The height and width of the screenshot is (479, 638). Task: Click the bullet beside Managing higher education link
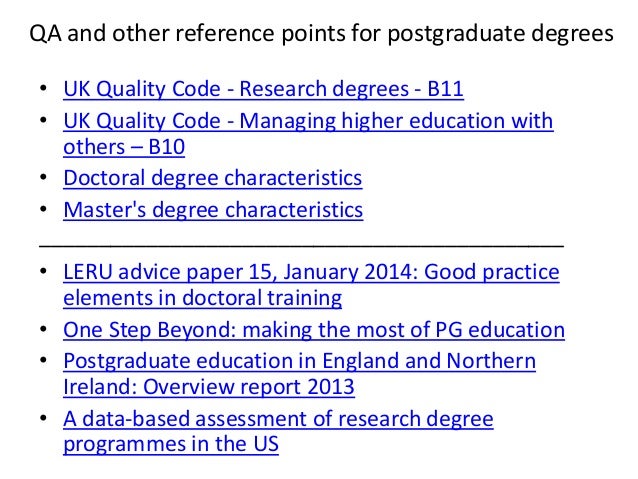pos(45,123)
